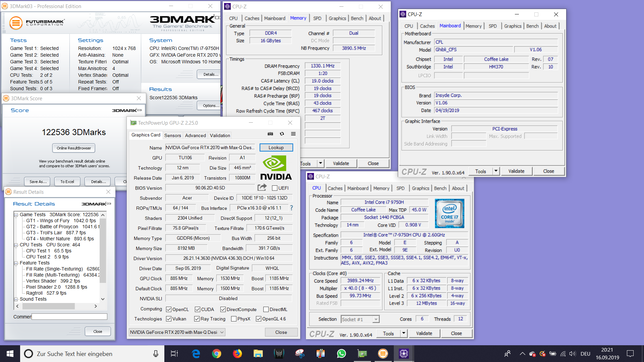Open the Windows Start menu
This screenshot has width=644, height=362.
[x=10, y=354]
